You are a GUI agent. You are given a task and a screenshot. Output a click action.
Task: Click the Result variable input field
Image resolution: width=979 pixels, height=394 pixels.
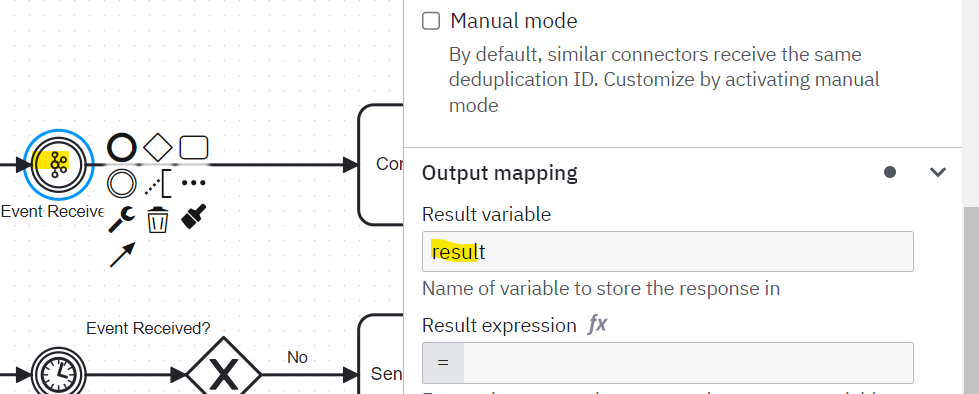(667, 252)
